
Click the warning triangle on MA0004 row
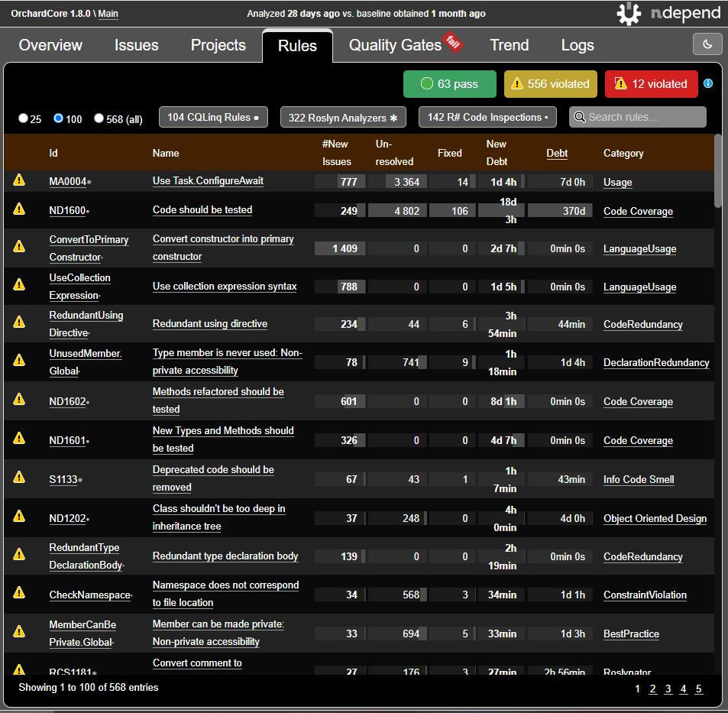pyautogui.click(x=19, y=180)
